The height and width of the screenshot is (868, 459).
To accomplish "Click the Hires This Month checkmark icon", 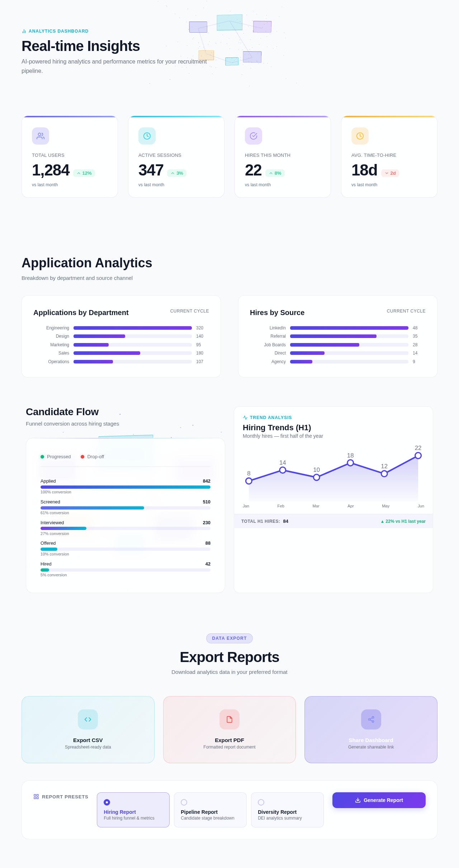I will click(x=254, y=136).
